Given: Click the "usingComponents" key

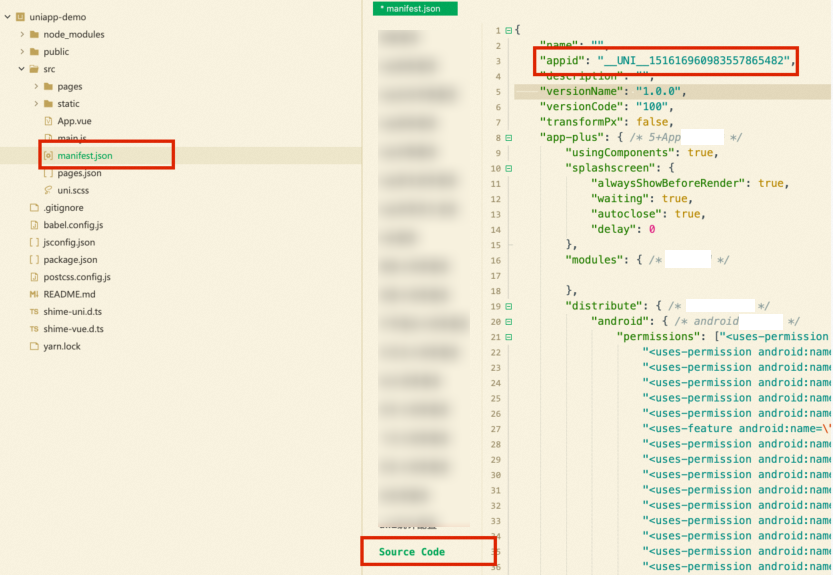Looking at the screenshot, I should pyautogui.click(x=619, y=153).
